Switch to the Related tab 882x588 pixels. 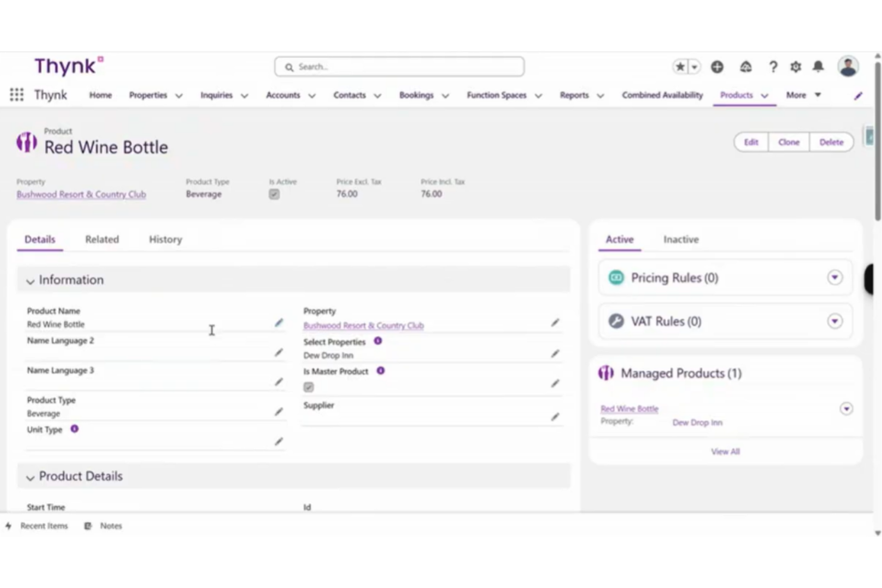[x=102, y=239]
